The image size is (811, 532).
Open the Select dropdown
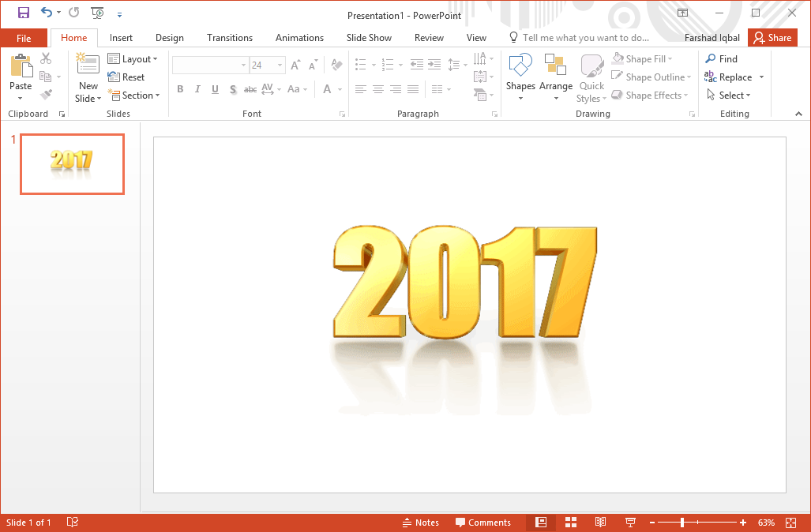pyautogui.click(x=728, y=96)
